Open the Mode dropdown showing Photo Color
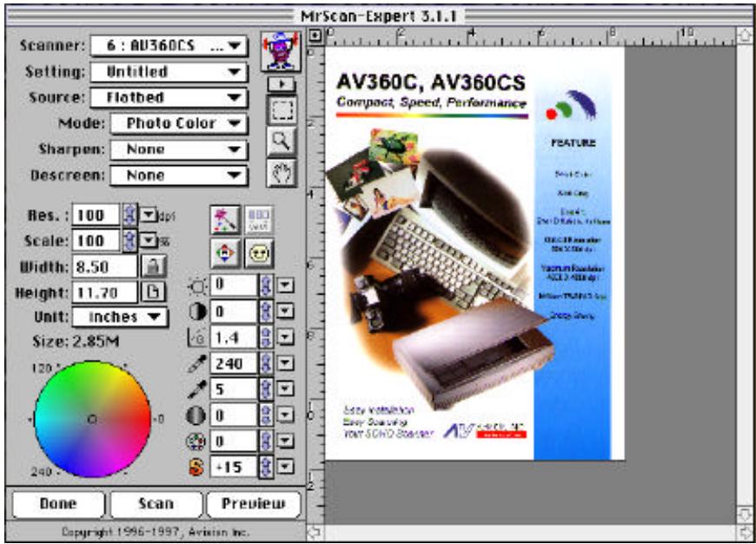This screenshot has height=544, width=756. 179,123
